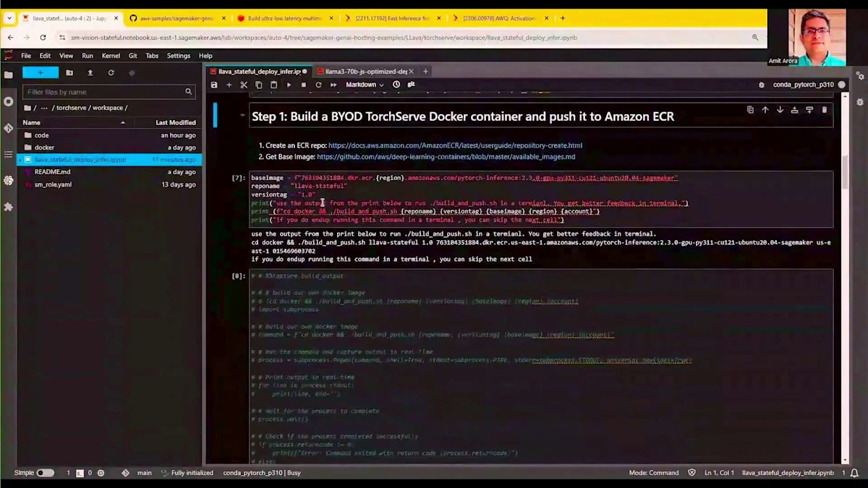Open the ECR repository-create docs link
The height and width of the screenshot is (488, 868).
455,145
